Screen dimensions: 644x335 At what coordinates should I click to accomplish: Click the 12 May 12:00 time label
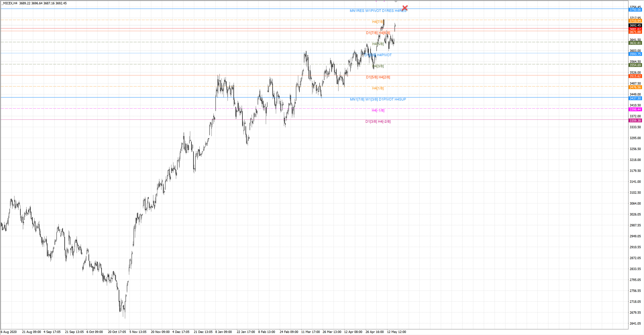396,332
